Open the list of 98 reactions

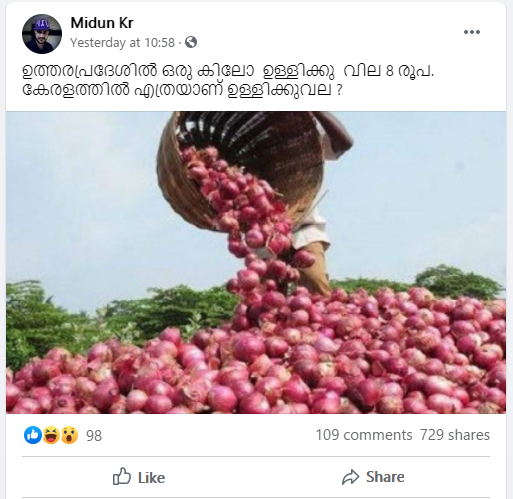click(94, 436)
